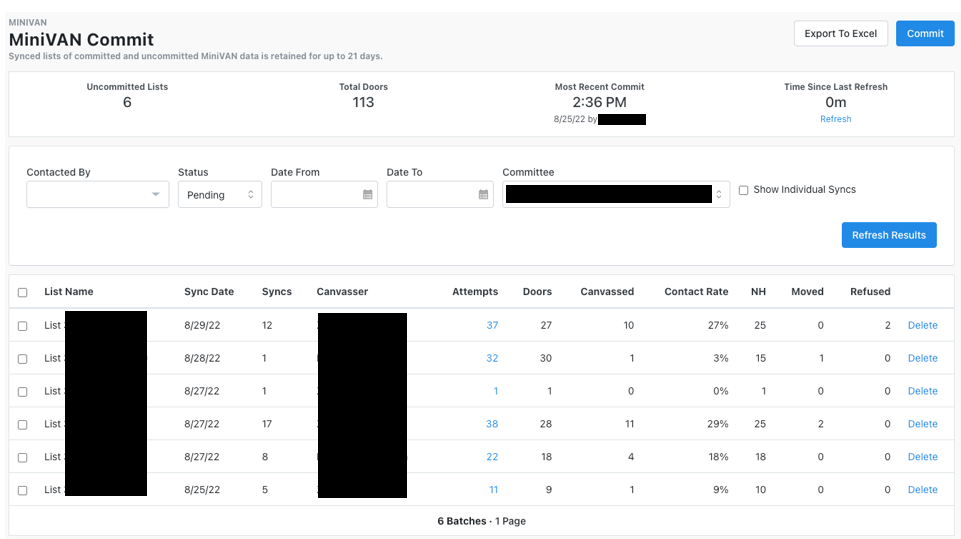Screen dimensions: 961x539
Task: Open the Committee dropdown
Action: pyautogui.click(x=616, y=194)
